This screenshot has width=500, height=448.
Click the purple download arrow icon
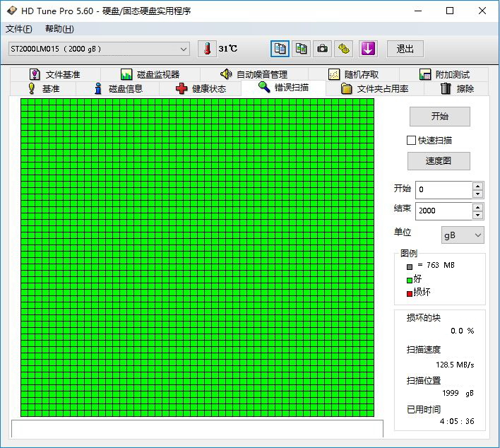[368, 49]
